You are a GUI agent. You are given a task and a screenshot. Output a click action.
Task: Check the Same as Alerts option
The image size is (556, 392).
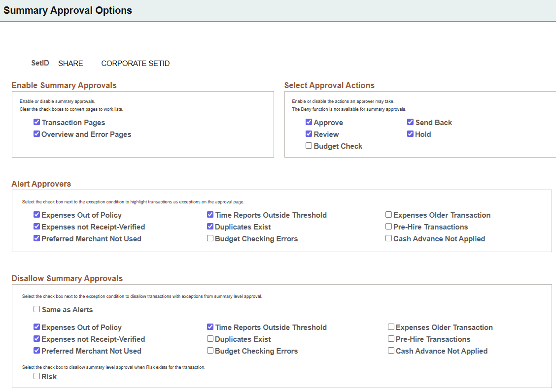tap(36, 309)
